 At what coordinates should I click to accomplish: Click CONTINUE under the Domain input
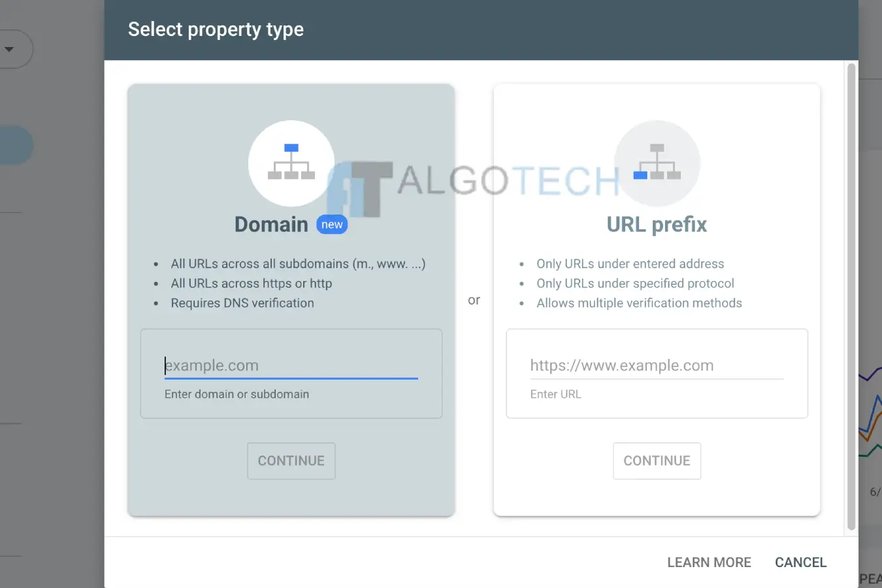tap(291, 461)
